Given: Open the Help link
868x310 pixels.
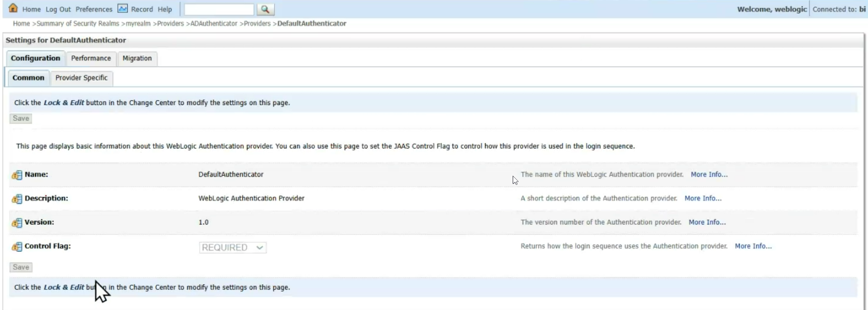Looking at the screenshot, I should click(x=165, y=9).
